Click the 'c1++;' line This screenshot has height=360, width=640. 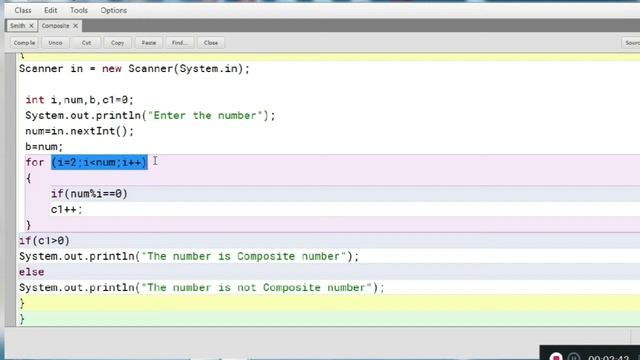pyautogui.click(x=67, y=209)
